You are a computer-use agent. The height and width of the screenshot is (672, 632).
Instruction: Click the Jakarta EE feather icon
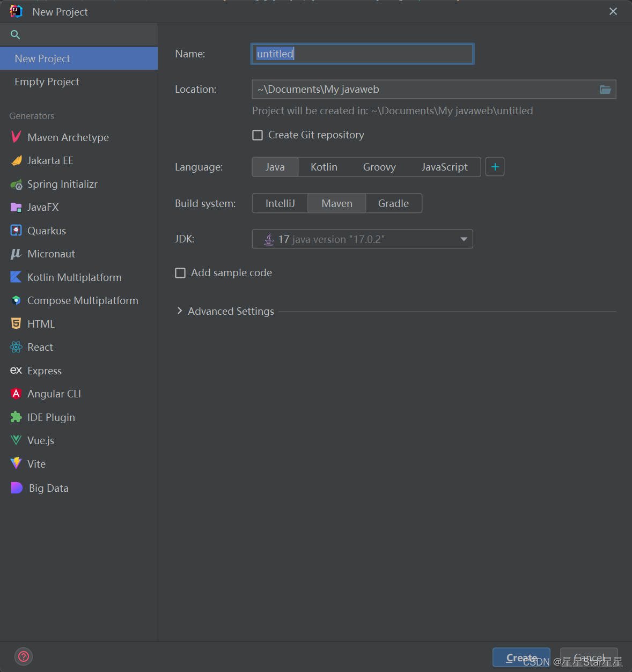[x=16, y=160]
